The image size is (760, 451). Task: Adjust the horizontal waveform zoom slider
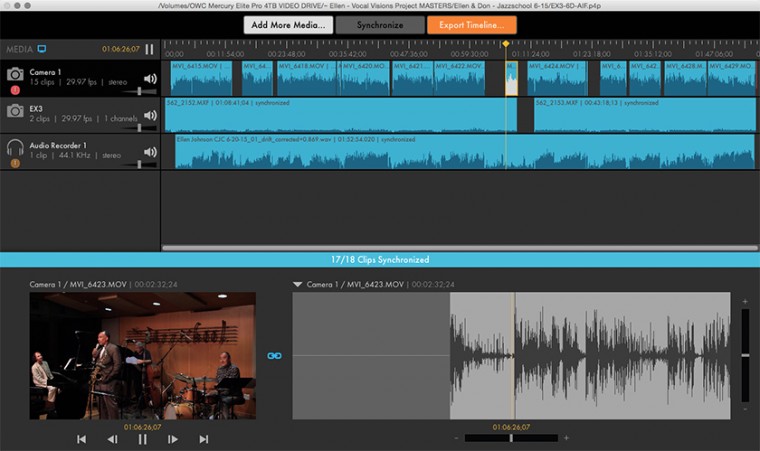(x=511, y=438)
